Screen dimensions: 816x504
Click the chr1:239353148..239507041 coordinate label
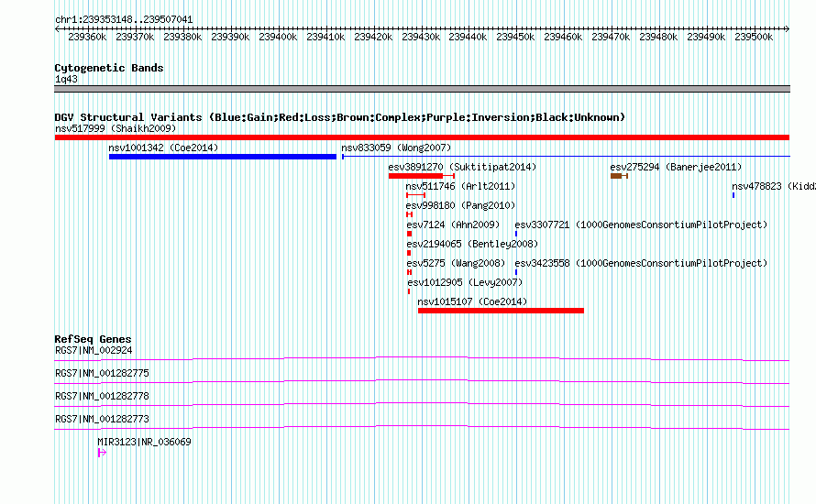pyautogui.click(x=124, y=20)
